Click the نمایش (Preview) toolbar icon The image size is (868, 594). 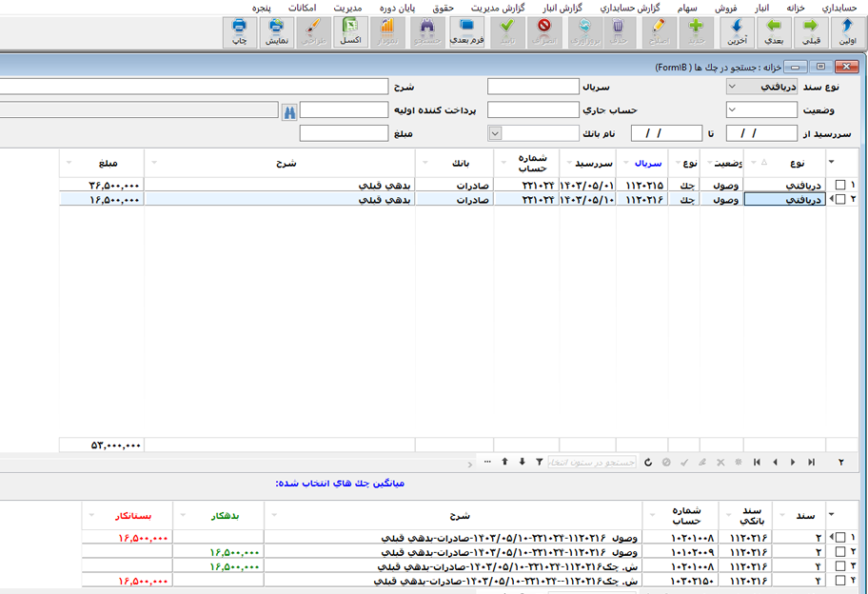[276, 32]
